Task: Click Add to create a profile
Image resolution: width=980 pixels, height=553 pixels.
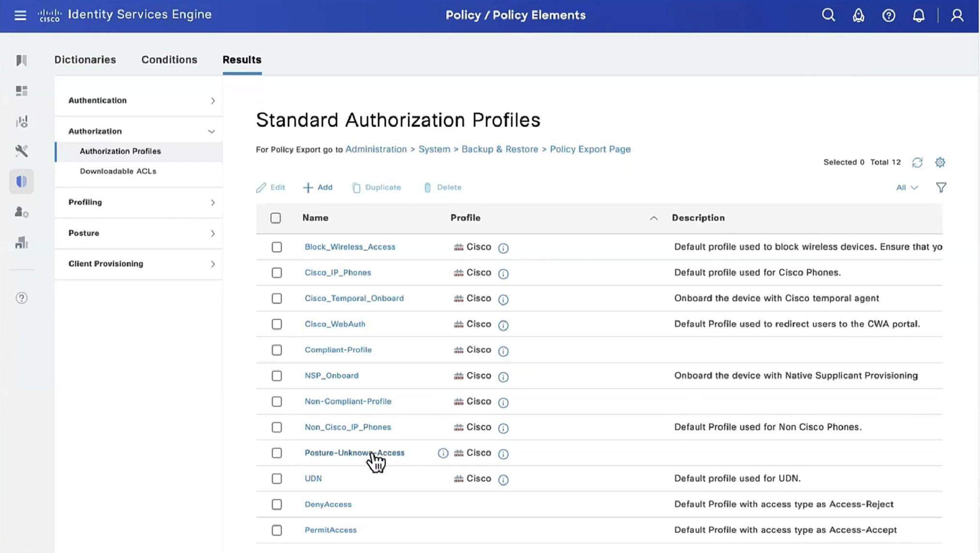Action: [x=318, y=187]
